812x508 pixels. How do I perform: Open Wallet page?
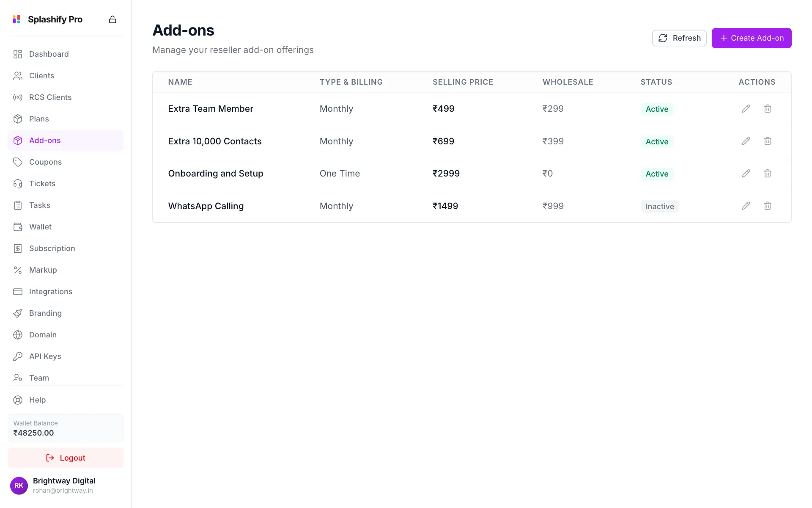(66, 227)
